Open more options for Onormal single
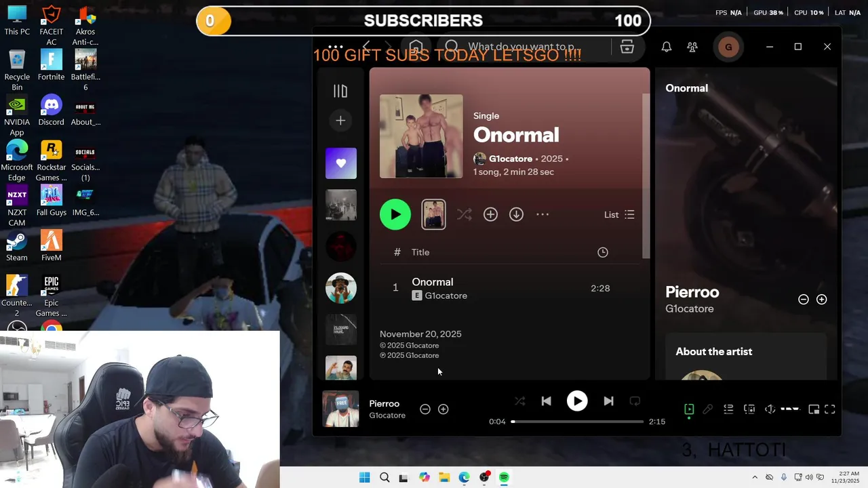868x488 pixels. click(542, 215)
